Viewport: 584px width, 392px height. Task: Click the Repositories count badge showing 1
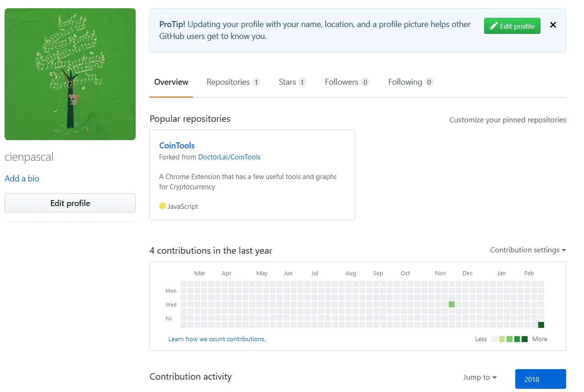[x=256, y=82]
